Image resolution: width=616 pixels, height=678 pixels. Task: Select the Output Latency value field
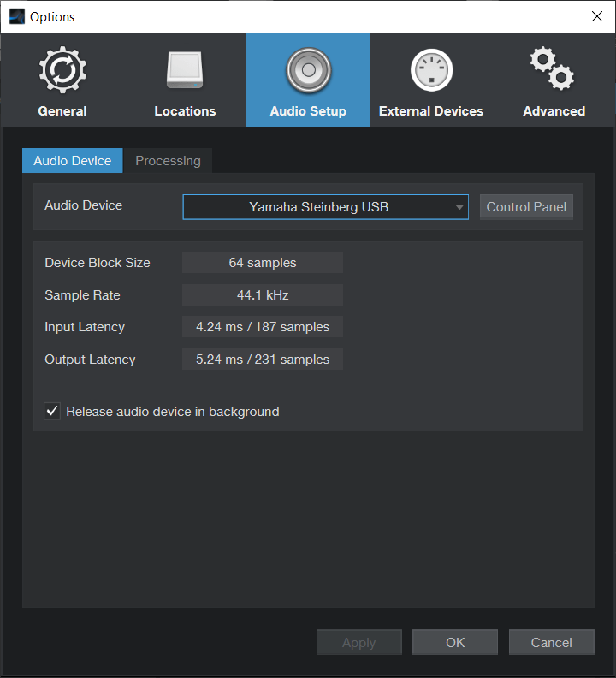pyautogui.click(x=263, y=360)
